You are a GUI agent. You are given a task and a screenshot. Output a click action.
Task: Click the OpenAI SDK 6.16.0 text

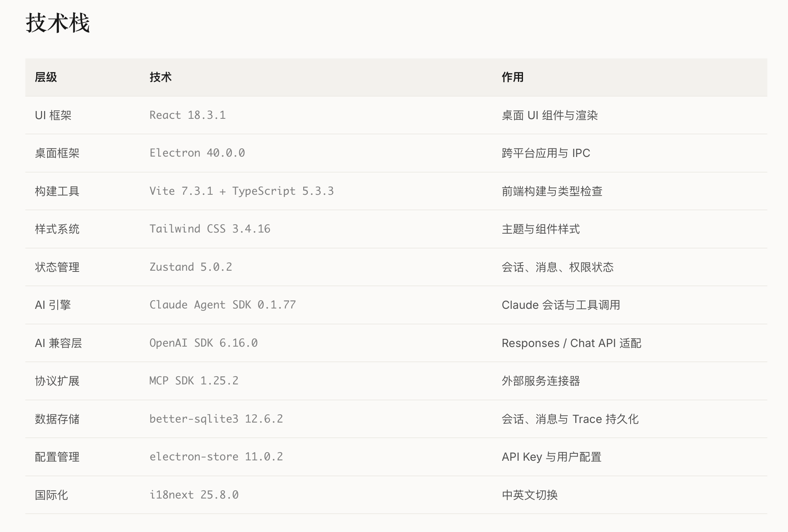pyautogui.click(x=203, y=343)
